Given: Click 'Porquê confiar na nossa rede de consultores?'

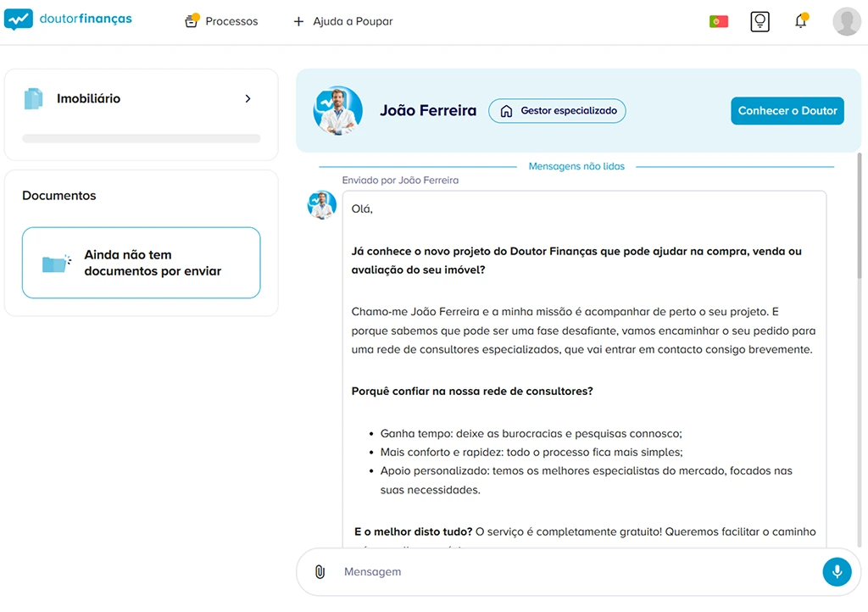Looking at the screenshot, I should 472,392.
